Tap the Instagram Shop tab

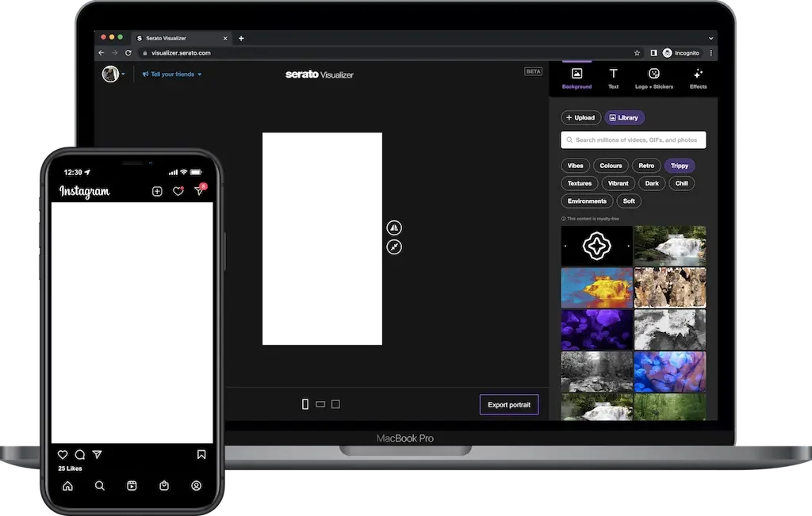(164, 485)
